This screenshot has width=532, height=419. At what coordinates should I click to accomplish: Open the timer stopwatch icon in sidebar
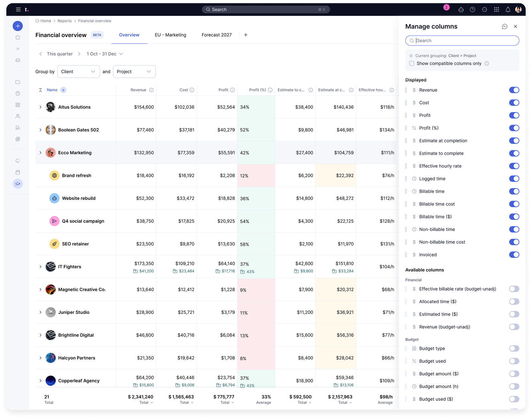(18, 93)
